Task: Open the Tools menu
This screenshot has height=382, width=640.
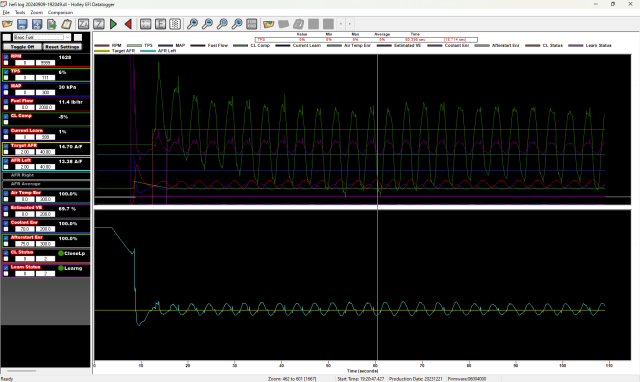Action: click(20, 12)
